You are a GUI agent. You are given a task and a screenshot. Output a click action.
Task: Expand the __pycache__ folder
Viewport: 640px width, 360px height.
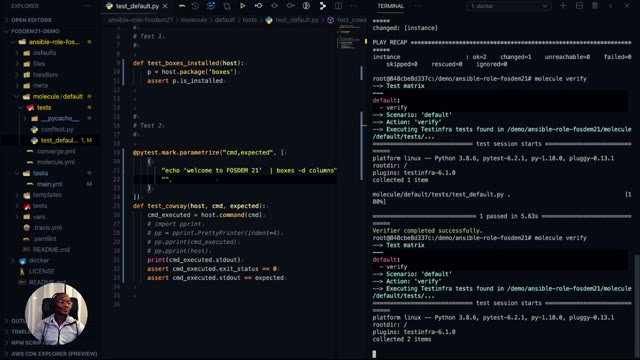point(49,118)
